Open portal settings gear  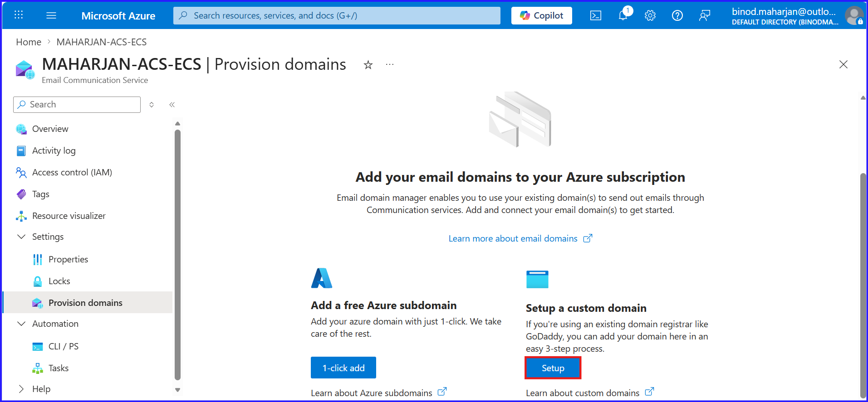point(650,15)
